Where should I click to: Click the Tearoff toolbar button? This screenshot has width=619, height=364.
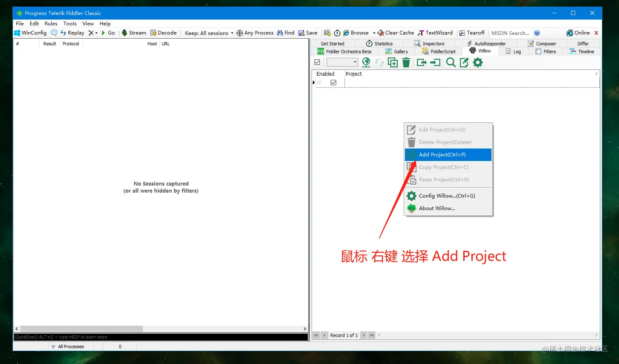(472, 33)
